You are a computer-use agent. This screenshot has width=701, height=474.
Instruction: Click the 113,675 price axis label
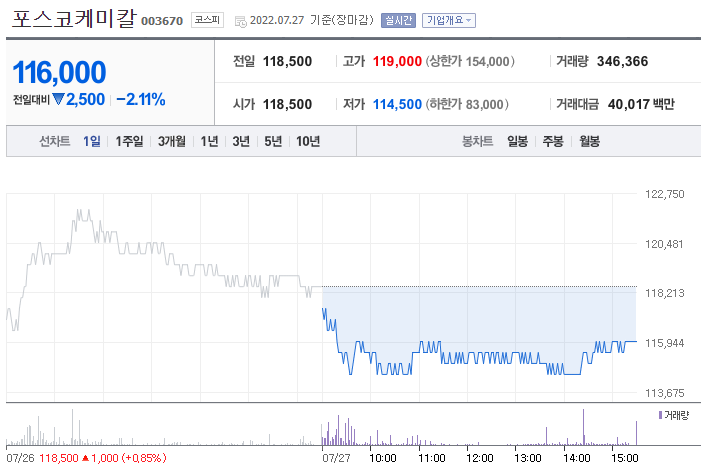(664, 393)
